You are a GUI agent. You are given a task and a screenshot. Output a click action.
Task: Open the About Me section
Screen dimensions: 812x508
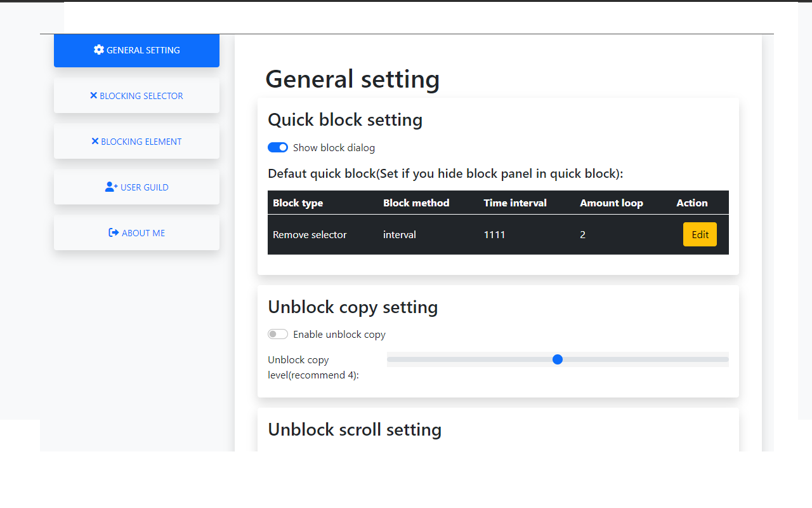(136, 232)
